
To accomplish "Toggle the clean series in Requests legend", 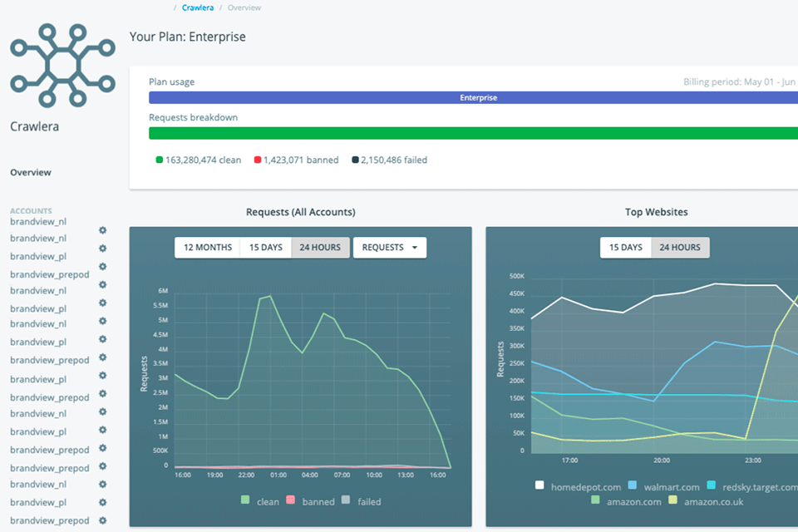I will pyautogui.click(x=245, y=500).
